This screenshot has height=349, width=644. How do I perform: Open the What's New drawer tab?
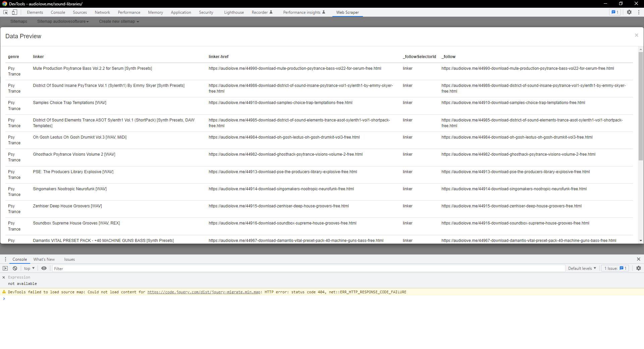click(44, 259)
